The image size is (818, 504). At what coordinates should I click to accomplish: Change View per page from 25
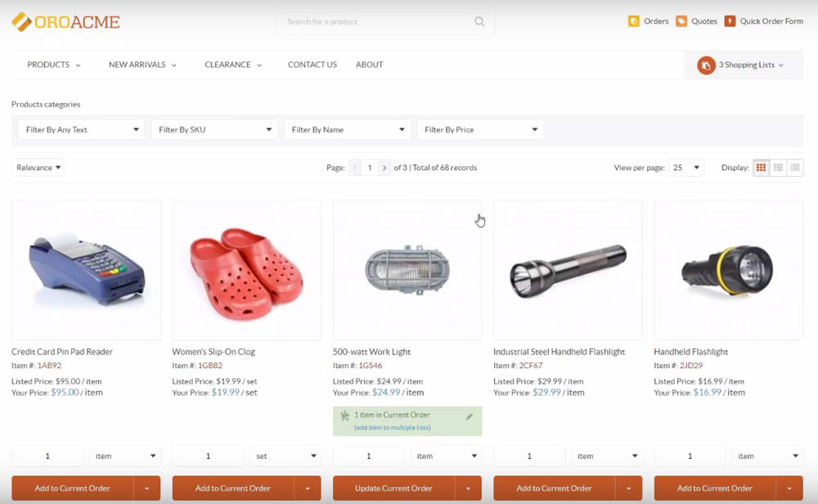point(685,167)
